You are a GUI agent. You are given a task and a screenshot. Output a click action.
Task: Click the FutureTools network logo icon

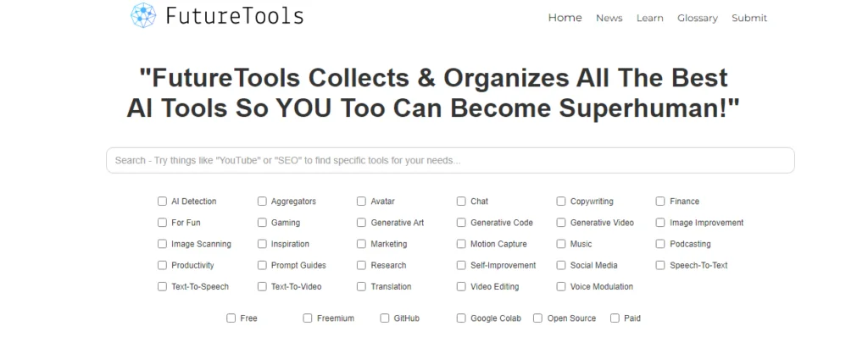pyautogui.click(x=143, y=15)
